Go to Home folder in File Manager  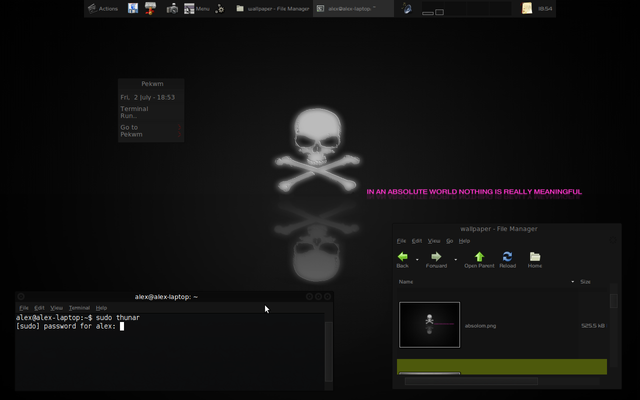tap(535, 260)
